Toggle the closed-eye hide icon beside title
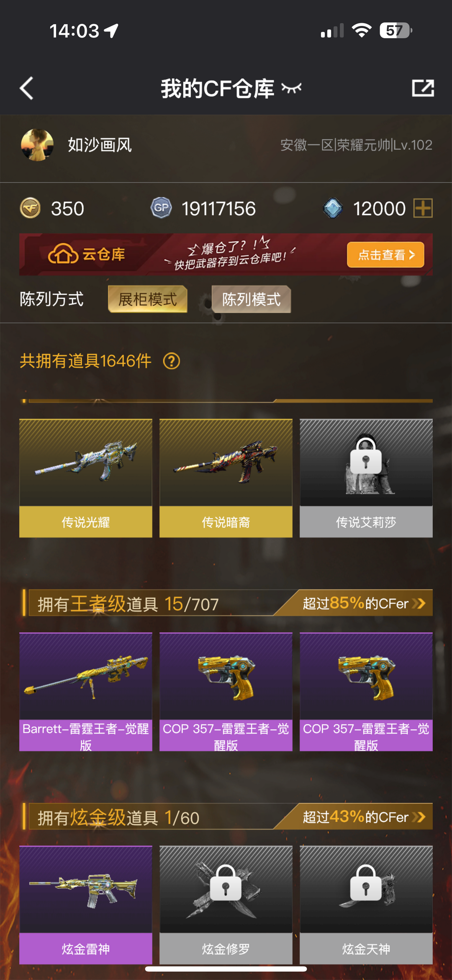 [x=292, y=88]
